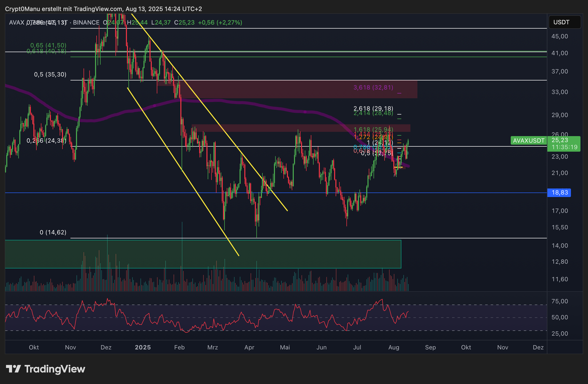Screen dimensions: 588x384
Task: Select the blue 18,83 price label
Action: click(559, 193)
